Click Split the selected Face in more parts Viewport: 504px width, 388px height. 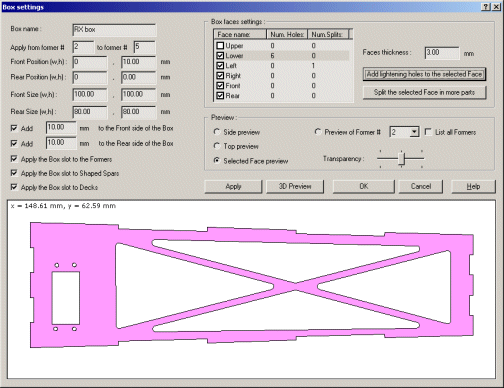coord(424,92)
